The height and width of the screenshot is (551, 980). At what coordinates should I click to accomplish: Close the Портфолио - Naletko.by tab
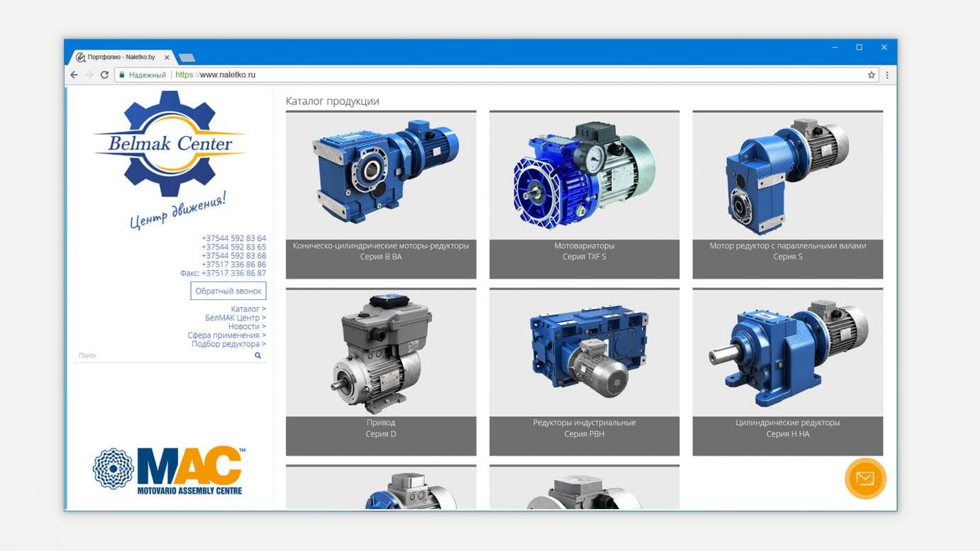167,57
